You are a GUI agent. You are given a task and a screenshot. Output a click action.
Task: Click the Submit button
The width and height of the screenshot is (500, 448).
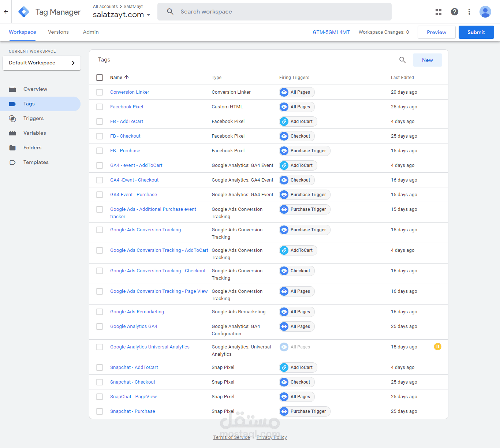476,32
